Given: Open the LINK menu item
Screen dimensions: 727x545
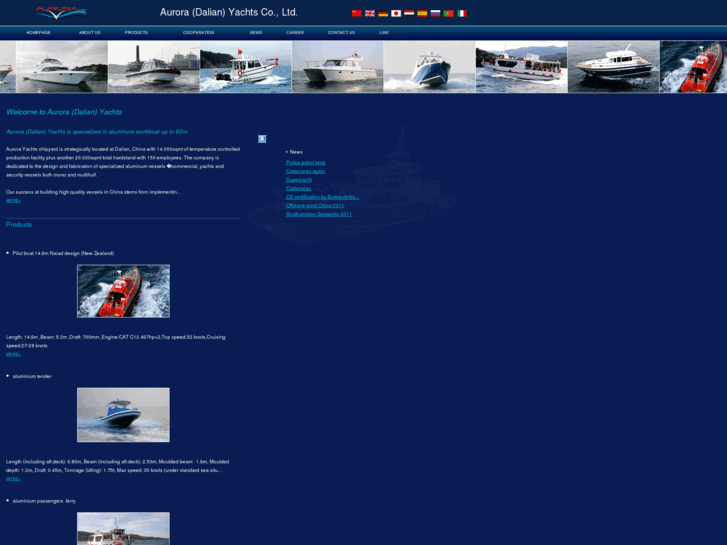Looking at the screenshot, I should click(x=384, y=32).
